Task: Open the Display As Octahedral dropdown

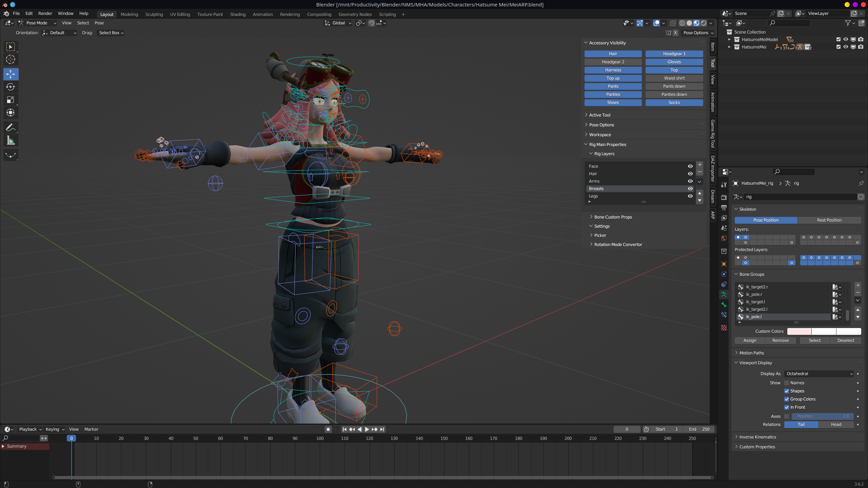Action: click(819, 374)
